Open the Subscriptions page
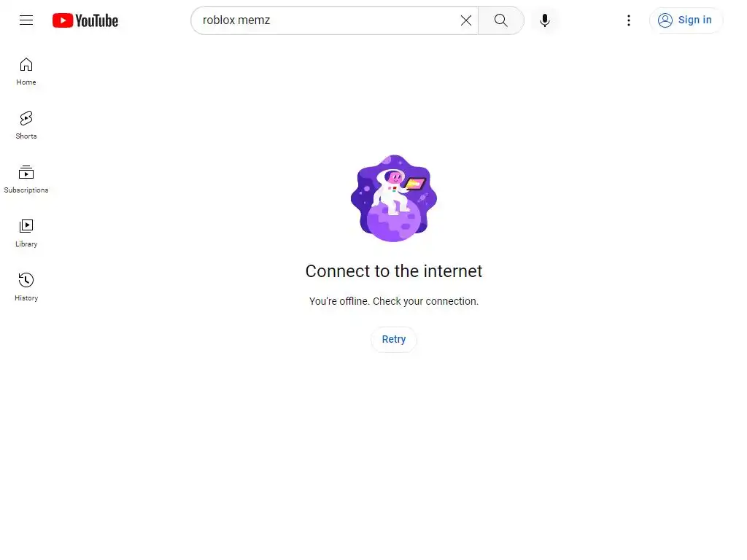 pos(26,179)
